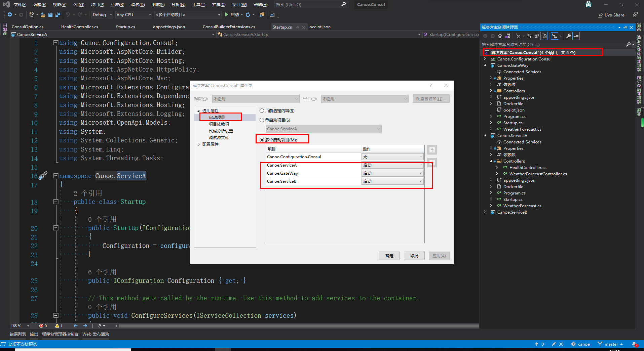Open the Git menu in menu bar
The image size is (644, 351).
(x=78, y=4)
